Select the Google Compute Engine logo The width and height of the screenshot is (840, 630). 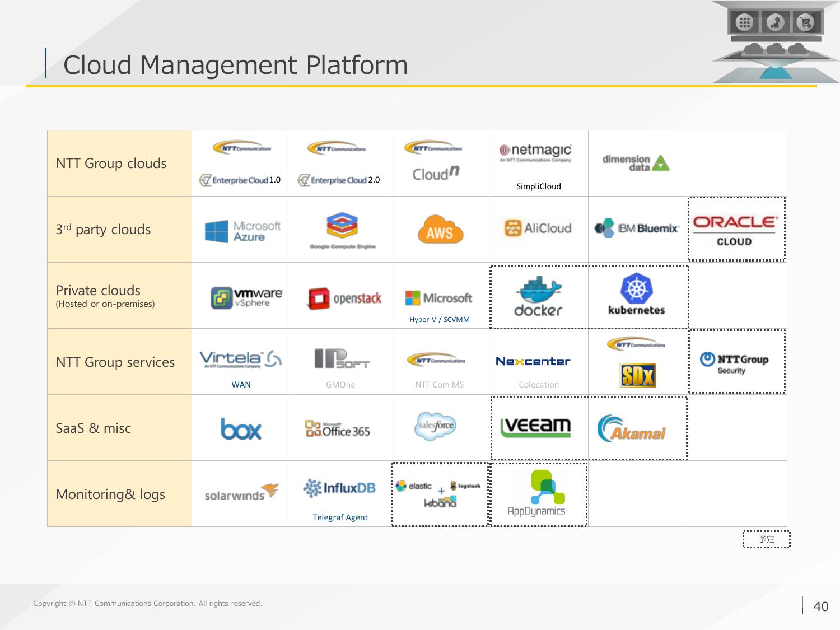point(342,230)
